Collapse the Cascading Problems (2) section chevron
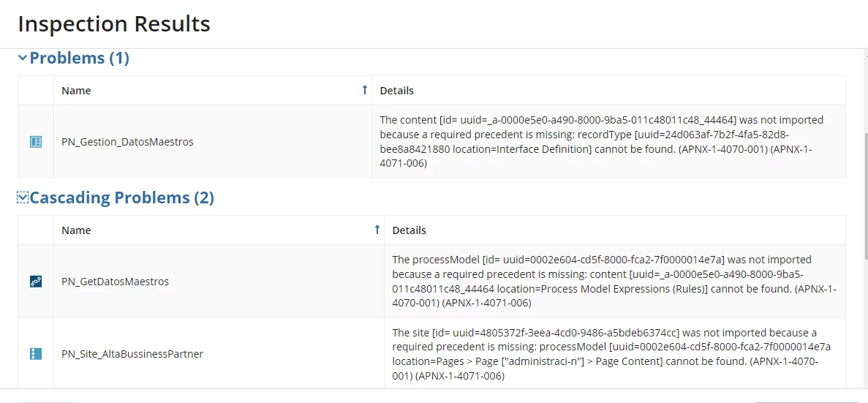 coord(23,197)
